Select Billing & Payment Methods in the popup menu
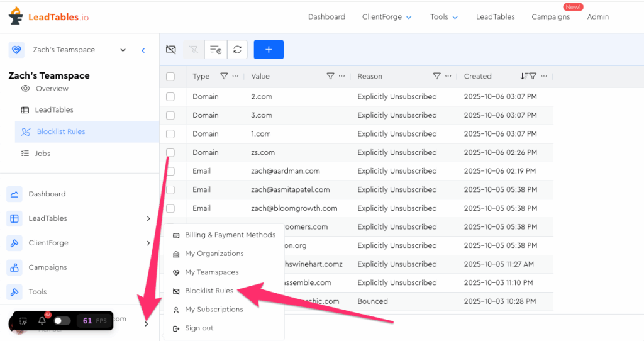 pos(230,235)
